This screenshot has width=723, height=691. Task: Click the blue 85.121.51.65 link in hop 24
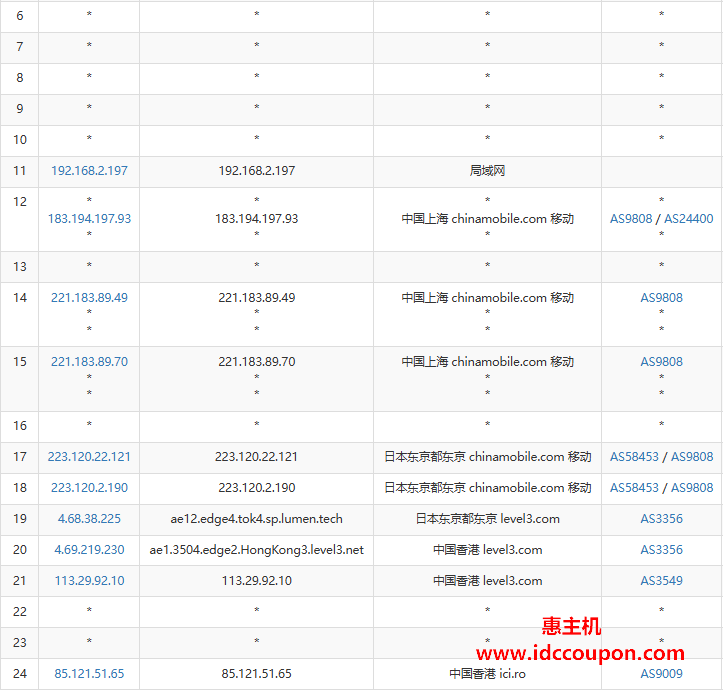point(89,674)
